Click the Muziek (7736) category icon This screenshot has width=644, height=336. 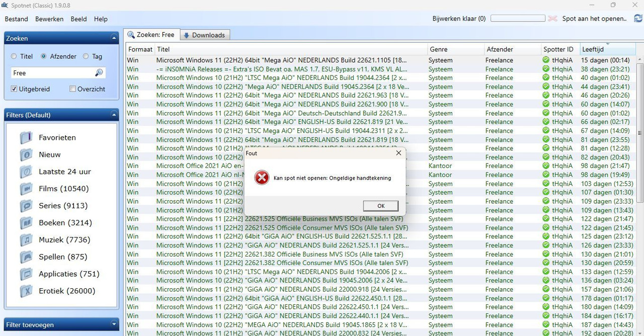pos(26,240)
